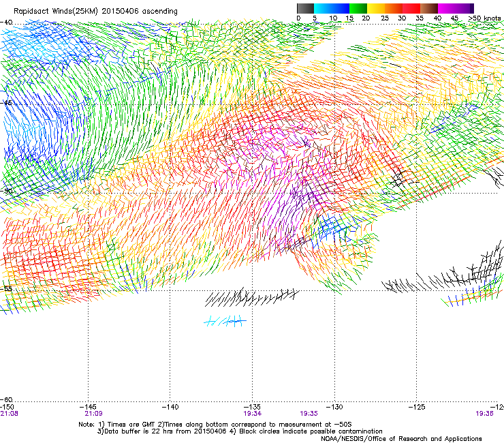Click the '19:34' pass time label
The image size is (504, 443).
coord(252,414)
